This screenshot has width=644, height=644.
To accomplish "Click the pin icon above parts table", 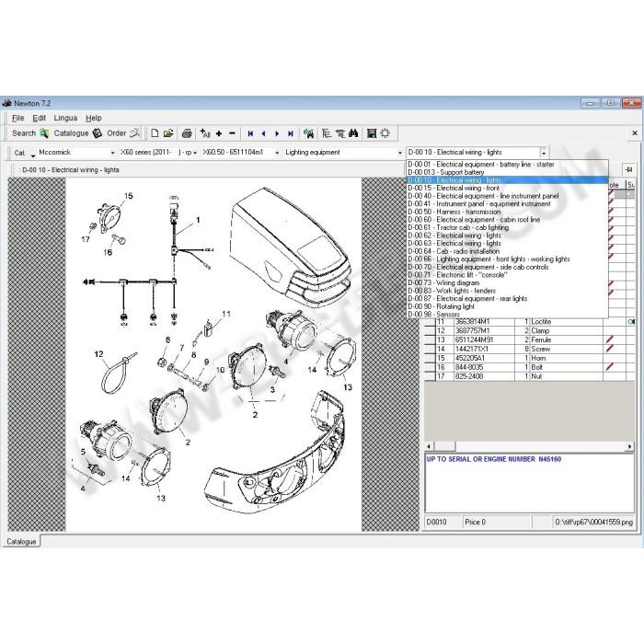I will point(628,169).
